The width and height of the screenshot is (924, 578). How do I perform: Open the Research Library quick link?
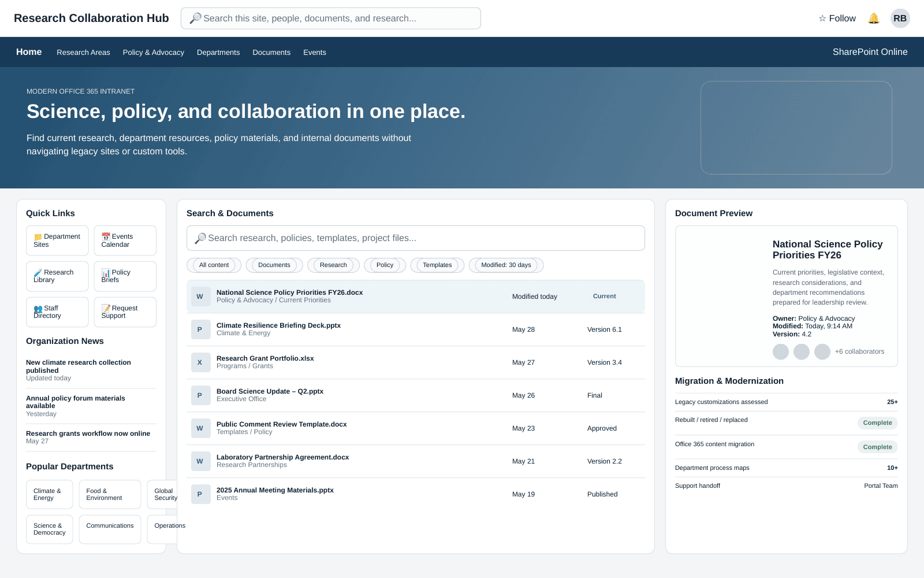(57, 276)
